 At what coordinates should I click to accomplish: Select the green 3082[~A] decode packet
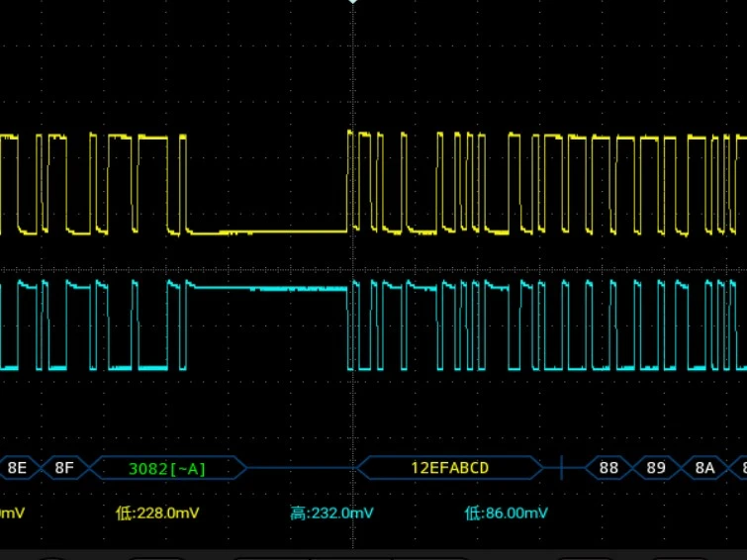click(167, 468)
